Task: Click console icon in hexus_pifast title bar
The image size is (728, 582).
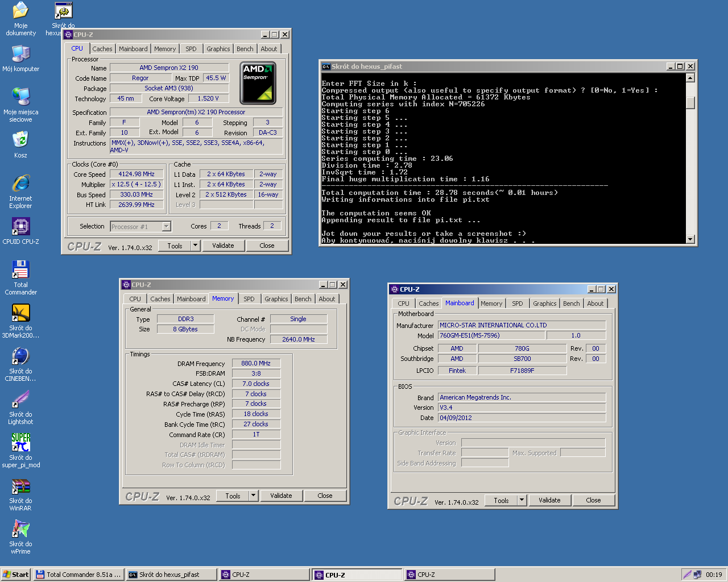Action: click(326, 66)
